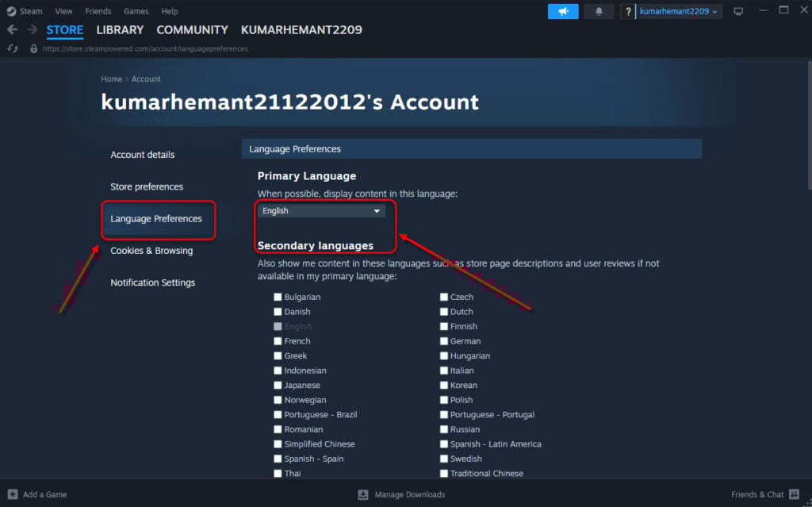Enable Simplified Chinese checkbox

(x=278, y=444)
